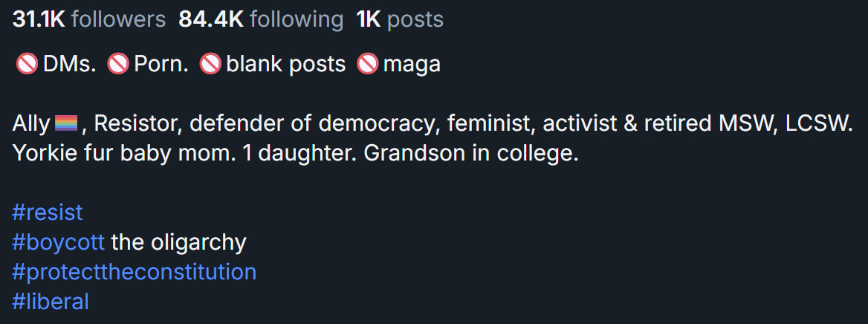Follow the #boycott hashtag link
The width and height of the screenshot is (868, 324).
[x=58, y=242]
